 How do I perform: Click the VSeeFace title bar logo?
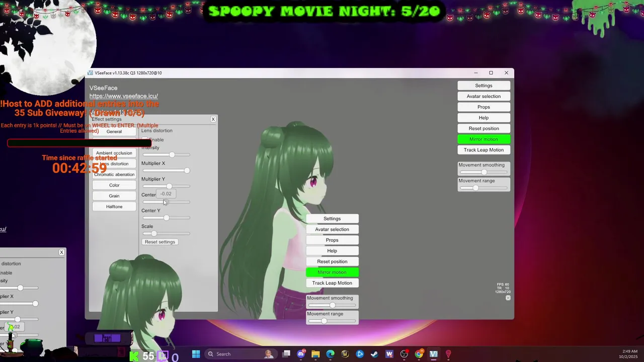[x=91, y=73]
